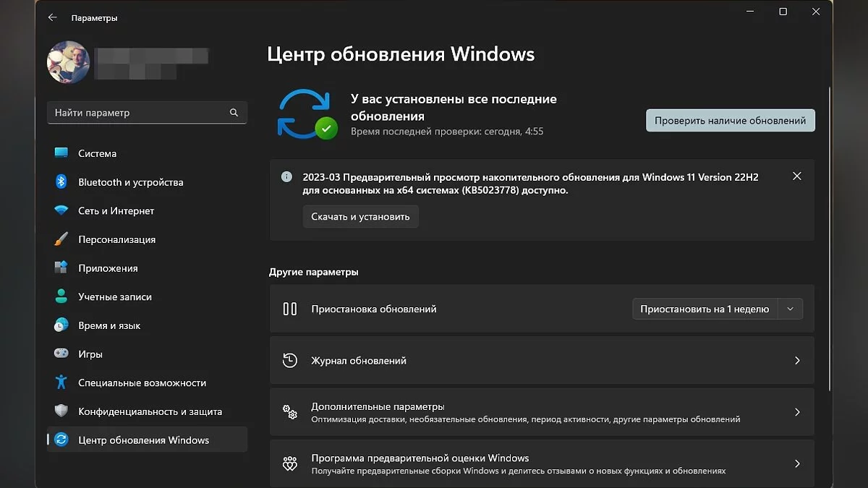
Task: Expand Журнал обновлений with its chevron
Action: (x=797, y=360)
